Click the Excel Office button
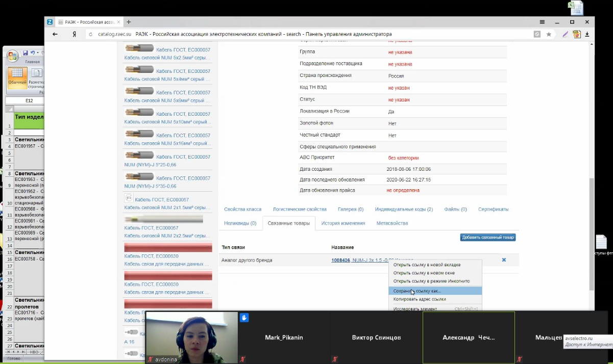The height and width of the screenshot is (364, 613). click(x=12, y=55)
